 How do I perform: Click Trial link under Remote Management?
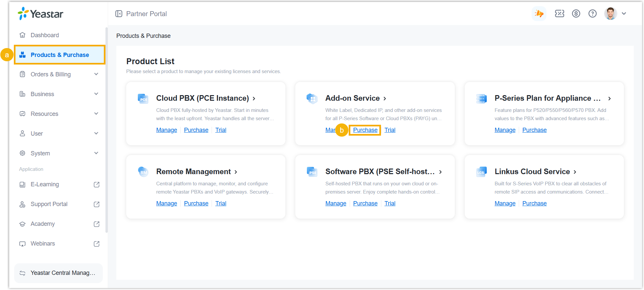pyautogui.click(x=220, y=203)
